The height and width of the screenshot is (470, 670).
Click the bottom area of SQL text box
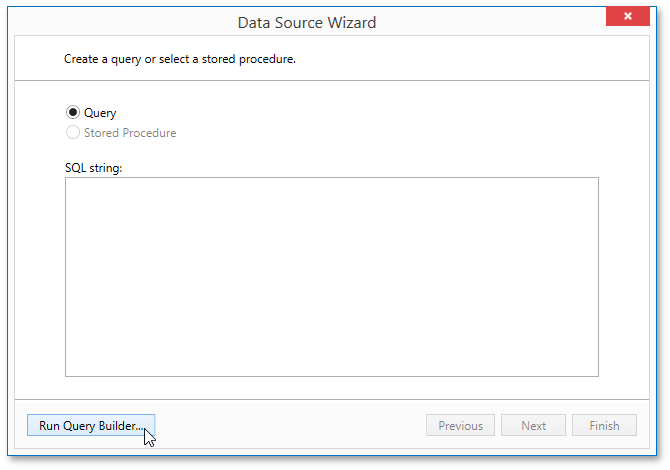click(x=331, y=362)
